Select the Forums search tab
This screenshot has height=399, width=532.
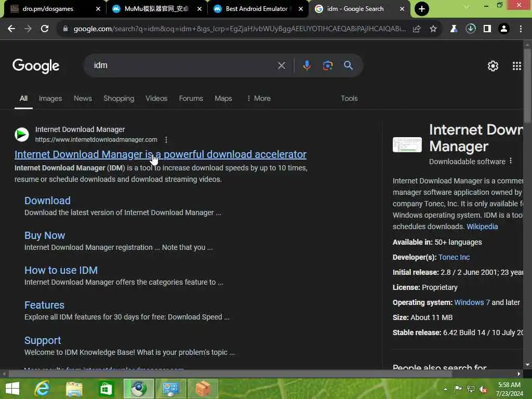pos(191,98)
